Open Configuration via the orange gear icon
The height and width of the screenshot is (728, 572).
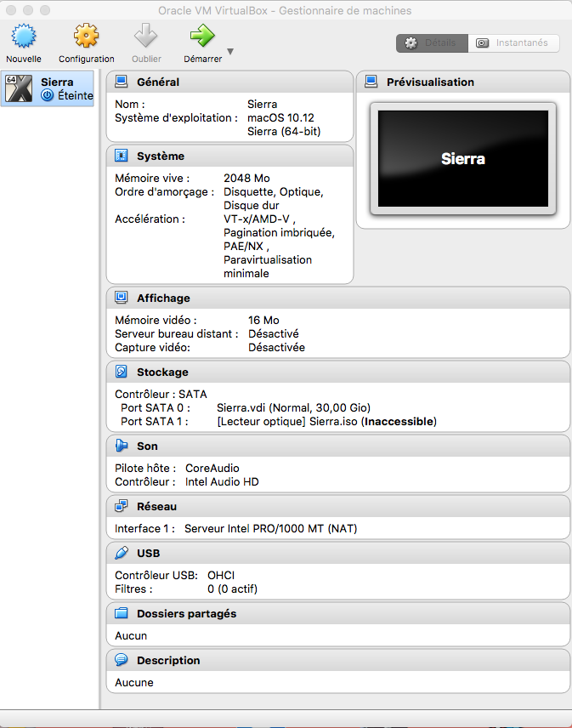tap(87, 36)
